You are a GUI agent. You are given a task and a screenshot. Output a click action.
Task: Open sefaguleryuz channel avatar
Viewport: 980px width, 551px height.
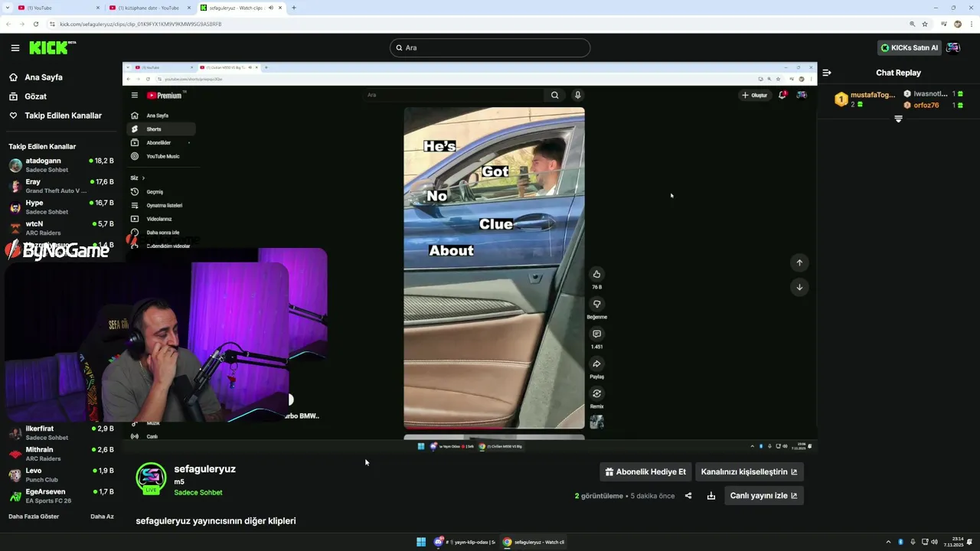coord(151,478)
